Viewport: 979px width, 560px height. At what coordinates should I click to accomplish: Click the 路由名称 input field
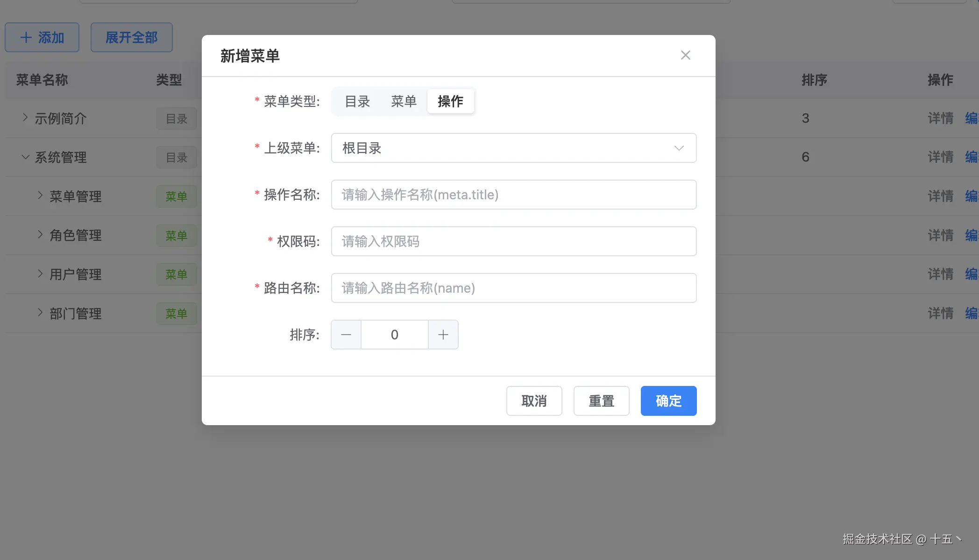click(513, 288)
